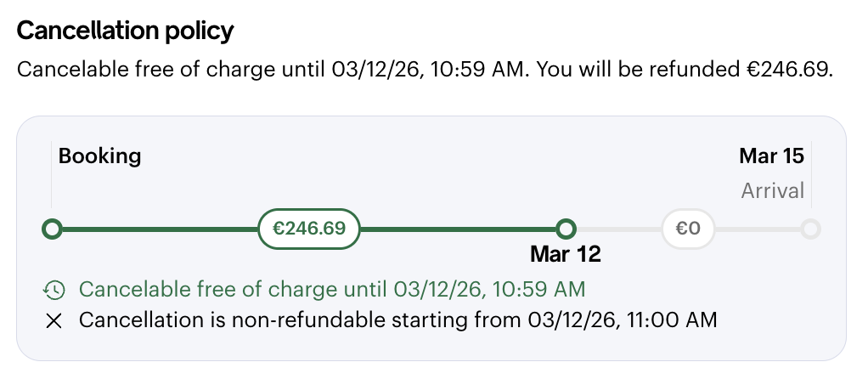Click the Booking label above the timeline
The height and width of the screenshot is (379, 868).
pyautogui.click(x=99, y=156)
